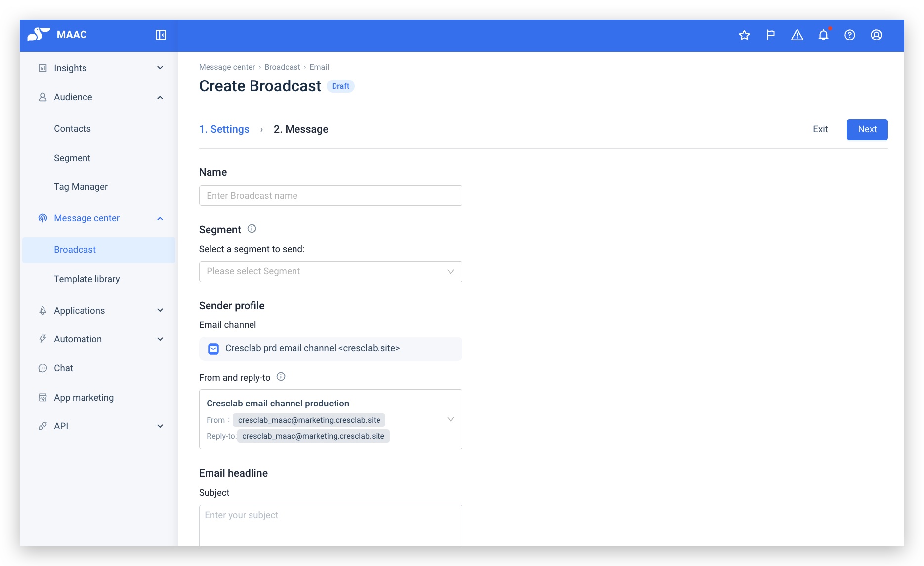The height and width of the screenshot is (566, 924).
Task: Click the 'Sender profile' heading
Action: [x=232, y=306]
